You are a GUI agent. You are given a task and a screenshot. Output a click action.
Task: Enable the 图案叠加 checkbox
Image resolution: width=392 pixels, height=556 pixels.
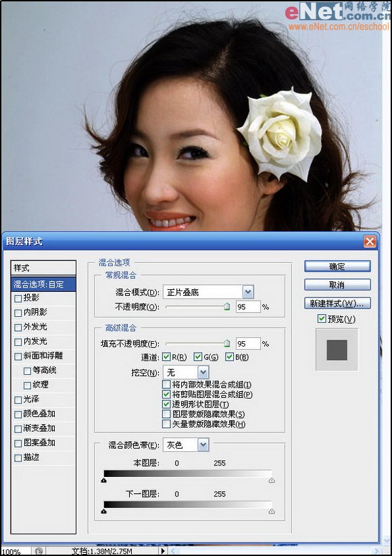click(18, 444)
